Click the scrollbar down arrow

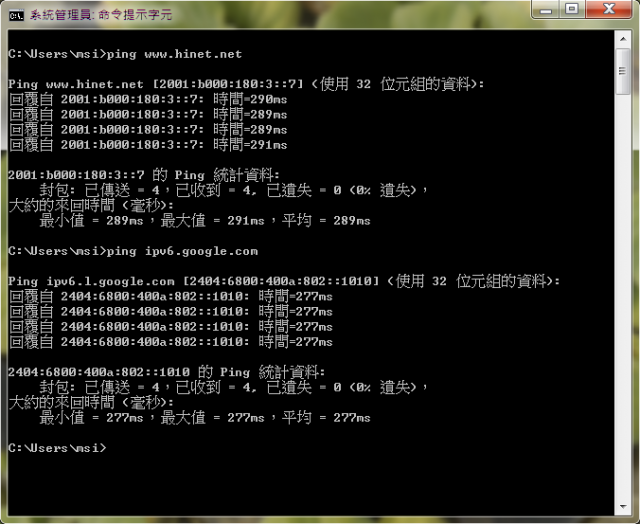click(x=623, y=507)
